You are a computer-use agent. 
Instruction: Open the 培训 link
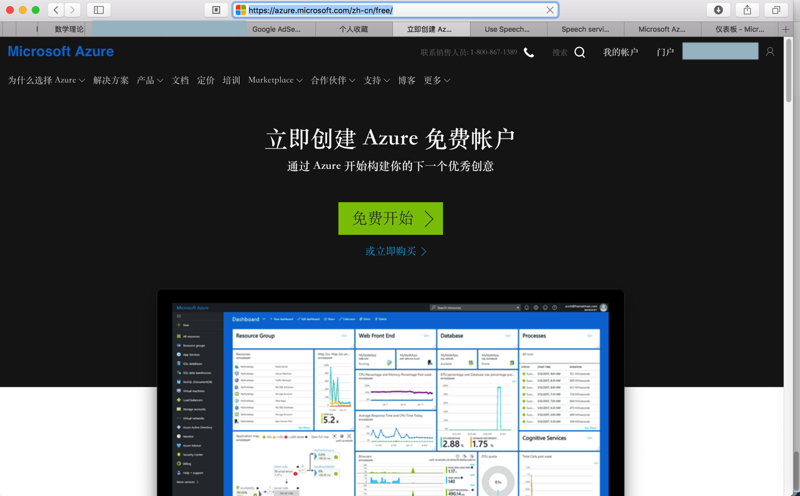point(231,80)
